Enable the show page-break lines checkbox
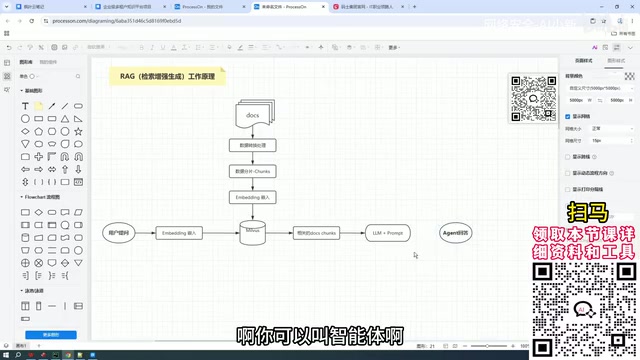This screenshot has width=640, height=360. pos(567,157)
